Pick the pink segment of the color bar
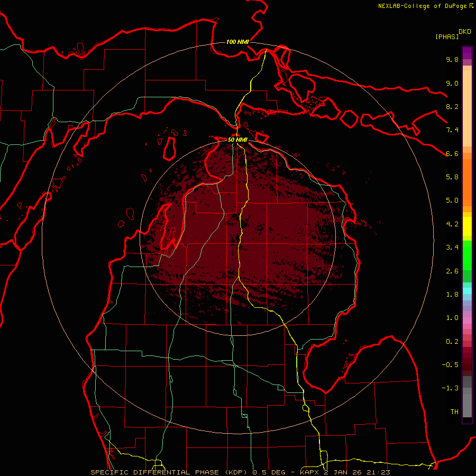This screenshot has height=476, width=476. 467,321
